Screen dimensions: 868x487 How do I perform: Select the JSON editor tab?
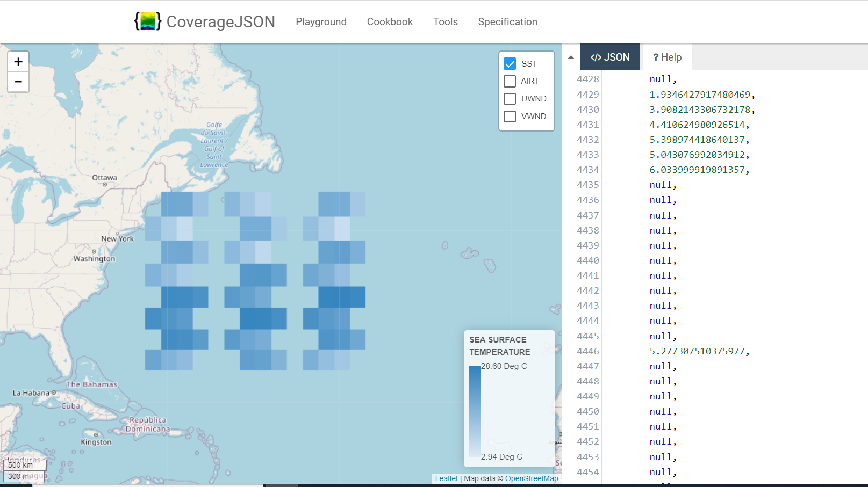[610, 57]
